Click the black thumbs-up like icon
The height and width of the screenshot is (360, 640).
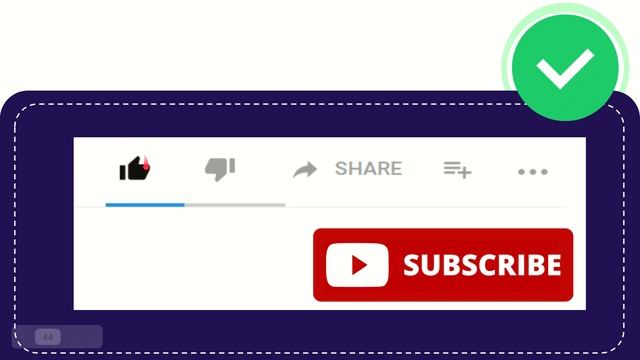pos(135,168)
